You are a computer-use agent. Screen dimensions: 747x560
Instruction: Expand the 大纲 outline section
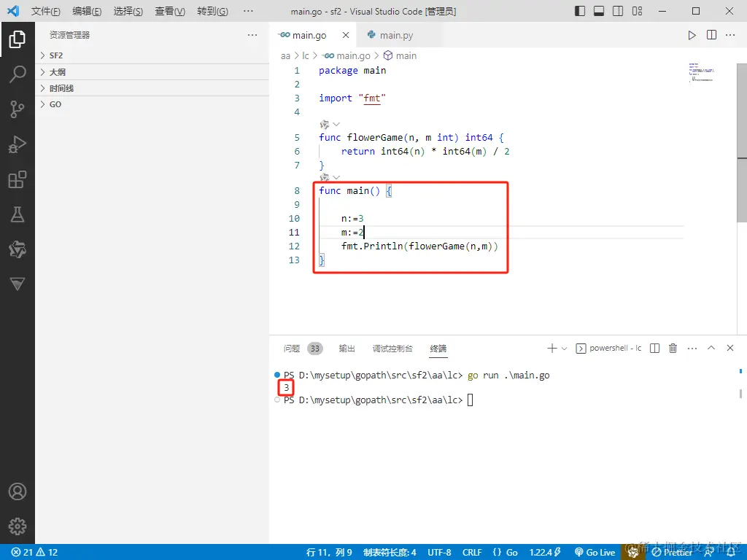click(152, 72)
